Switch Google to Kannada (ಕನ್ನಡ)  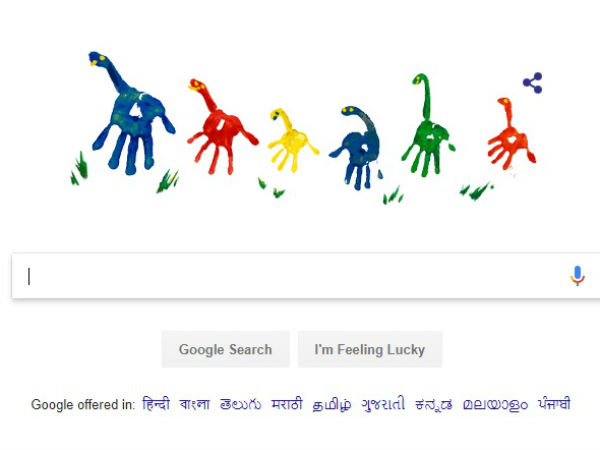[434, 405]
